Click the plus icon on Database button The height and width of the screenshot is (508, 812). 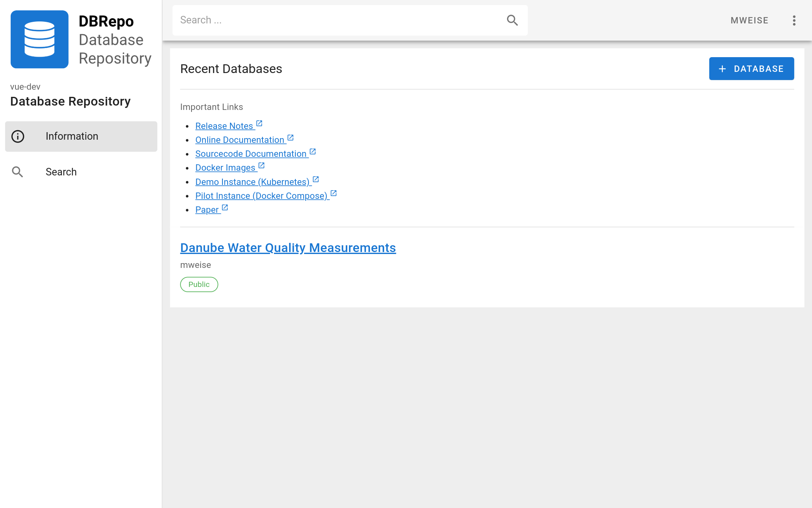point(722,69)
